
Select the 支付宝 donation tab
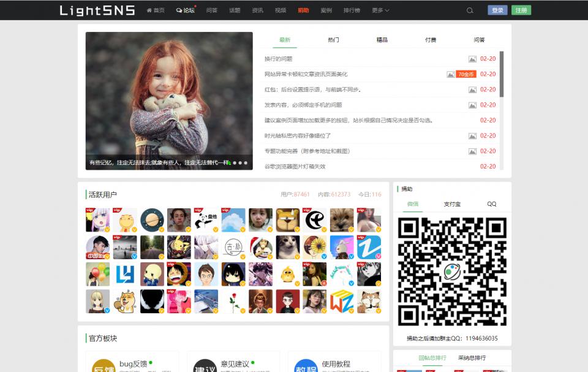(x=452, y=204)
